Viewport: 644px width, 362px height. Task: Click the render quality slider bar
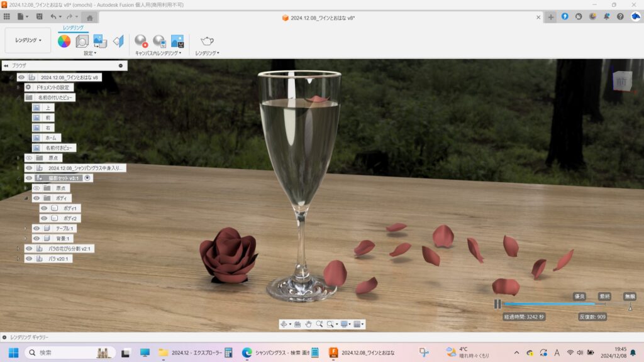click(553, 304)
